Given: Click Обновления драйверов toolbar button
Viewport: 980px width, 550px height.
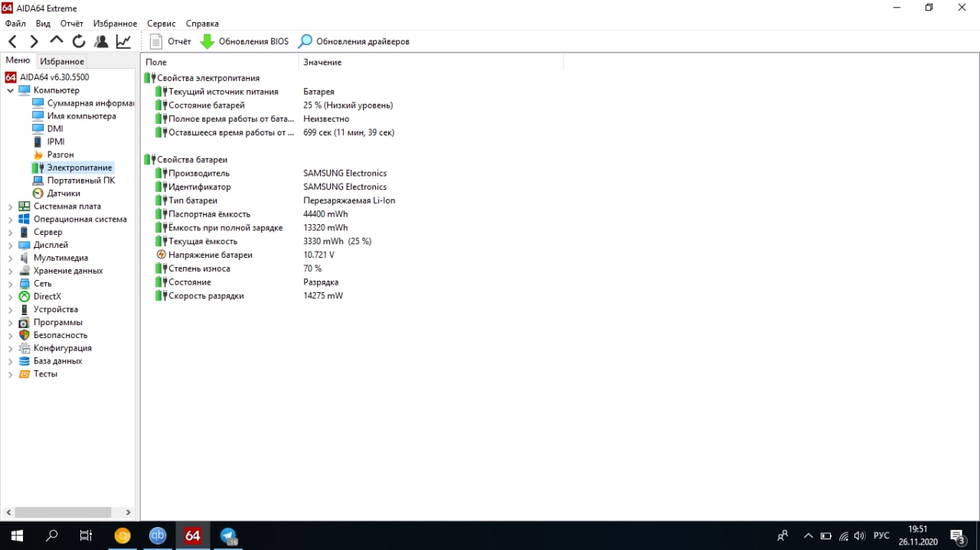Looking at the screenshot, I should click(x=354, y=41).
